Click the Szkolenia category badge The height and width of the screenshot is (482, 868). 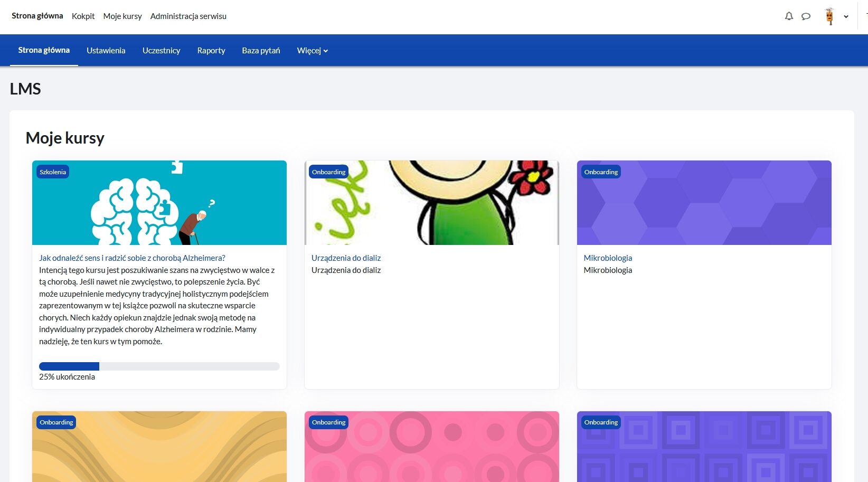[x=53, y=172]
